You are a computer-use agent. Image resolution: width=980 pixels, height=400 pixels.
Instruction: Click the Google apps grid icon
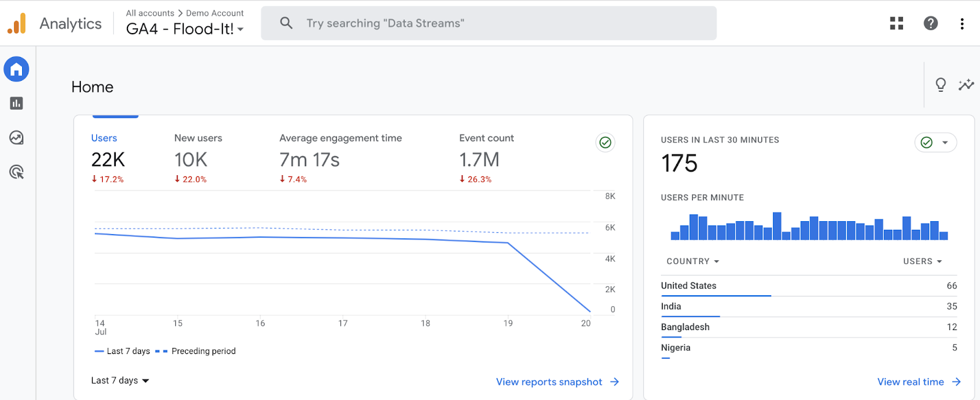coord(897,23)
